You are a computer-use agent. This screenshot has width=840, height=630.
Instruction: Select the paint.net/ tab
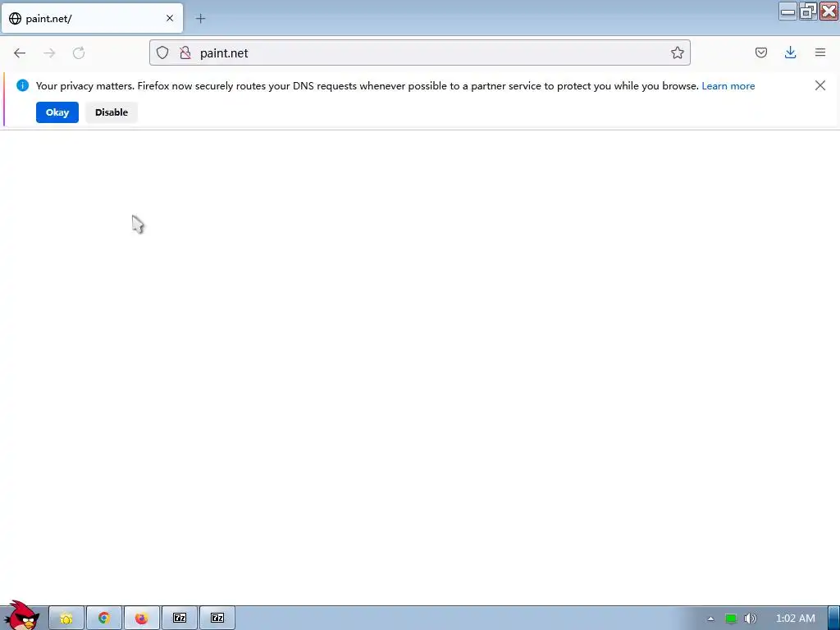(93, 18)
